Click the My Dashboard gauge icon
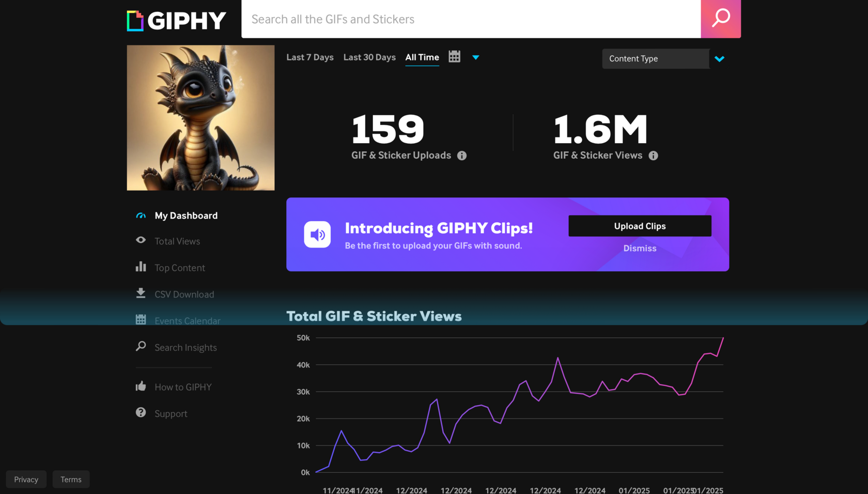The height and width of the screenshot is (494, 868). click(141, 215)
